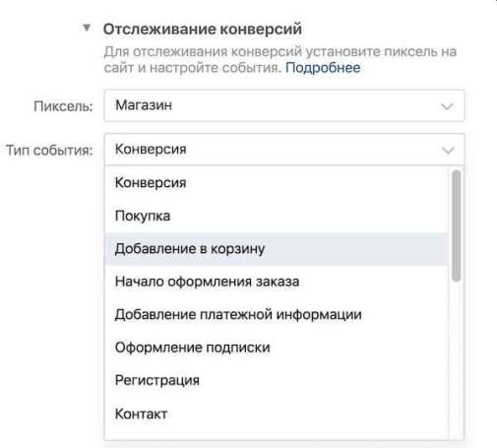Select Конверсия from the dropdown list
This screenshot has height=448, width=497.
[277, 183]
